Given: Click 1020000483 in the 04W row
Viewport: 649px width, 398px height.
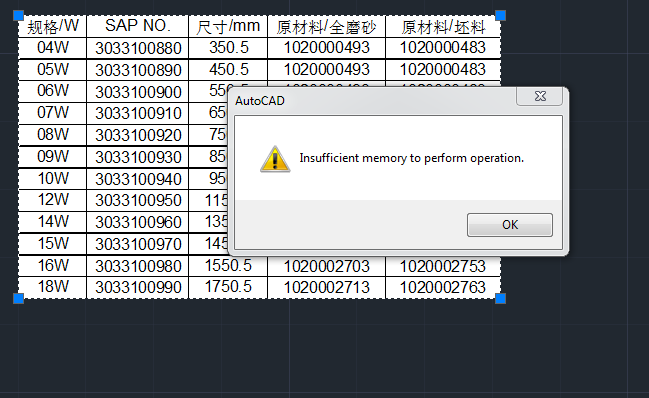Looking at the screenshot, I should point(443,48).
